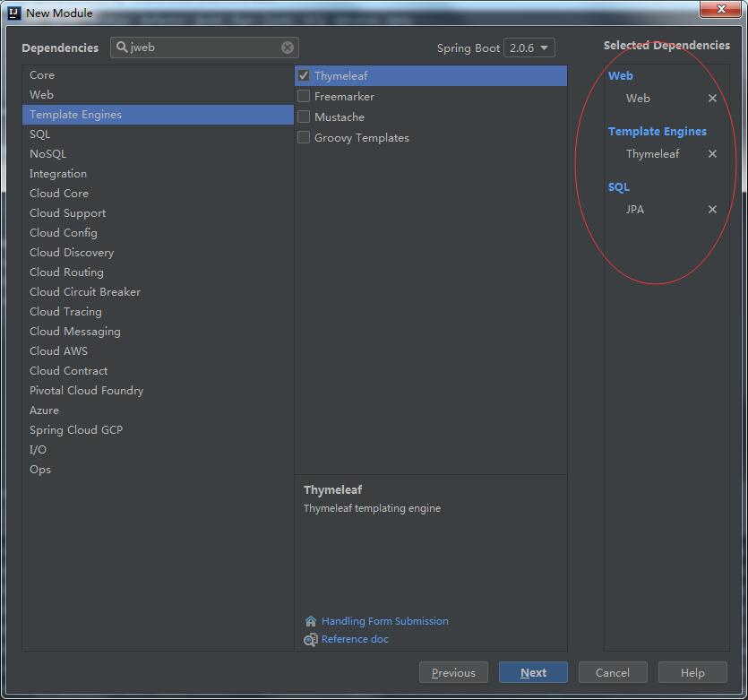Clear the dependency search field
This screenshot has width=748, height=700.
[x=288, y=48]
